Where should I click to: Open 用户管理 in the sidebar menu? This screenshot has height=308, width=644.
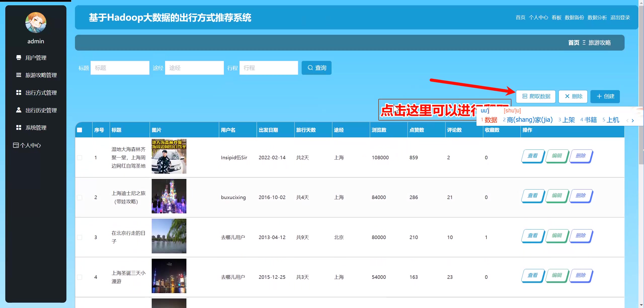[x=36, y=58]
